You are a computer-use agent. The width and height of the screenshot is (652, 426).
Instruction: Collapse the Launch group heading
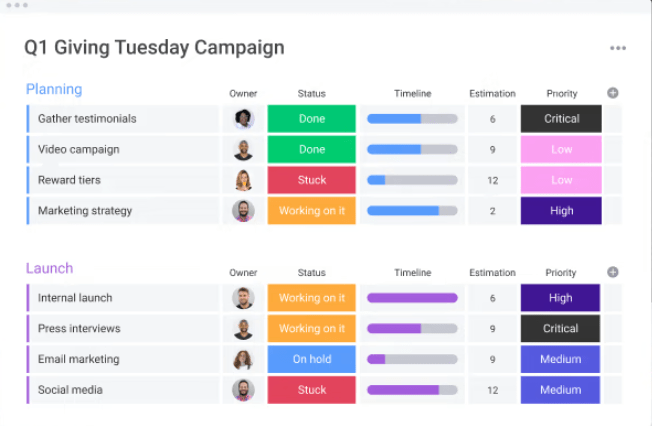point(49,268)
